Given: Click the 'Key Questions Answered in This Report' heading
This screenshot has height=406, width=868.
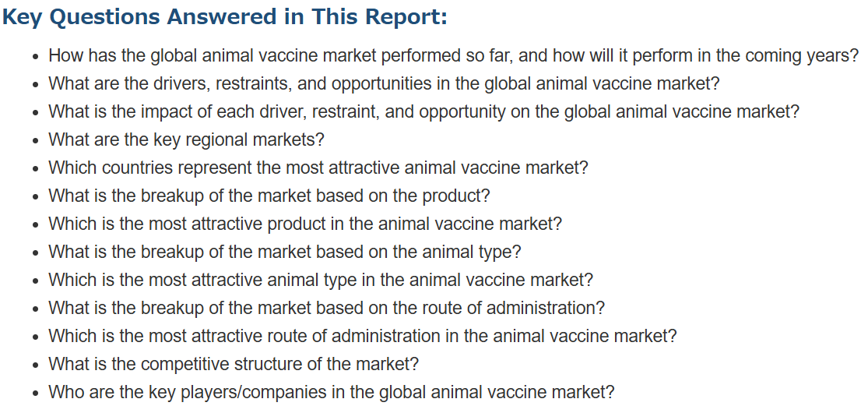Looking at the screenshot, I should click(224, 16).
